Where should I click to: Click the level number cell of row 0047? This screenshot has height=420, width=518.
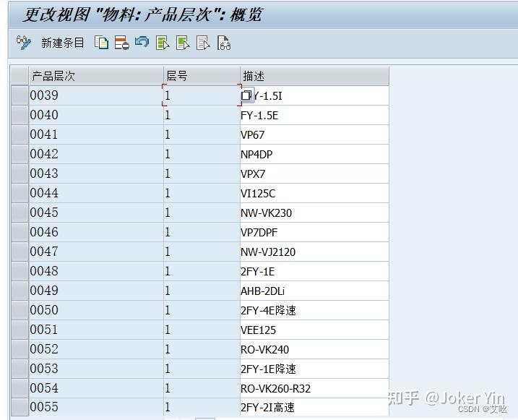pyautogui.click(x=202, y=252)
